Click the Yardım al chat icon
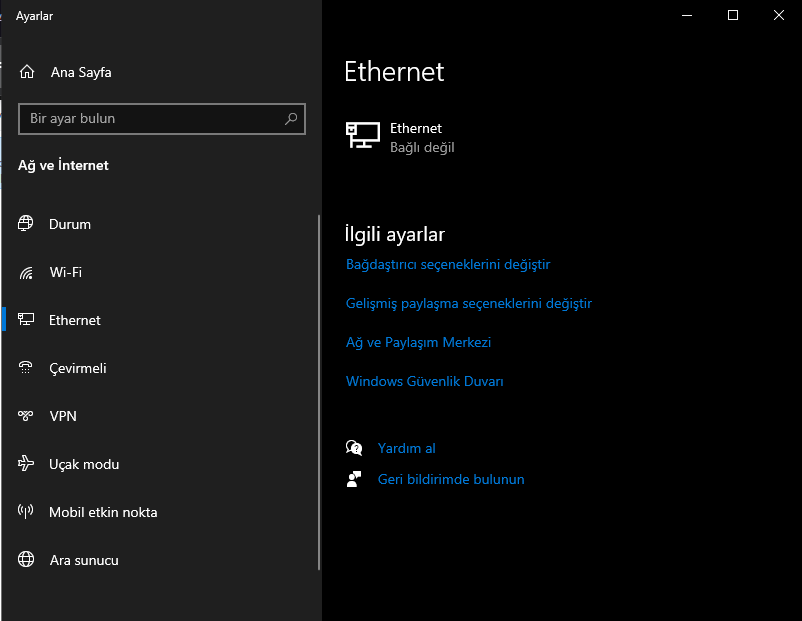This screenshot has width=802, height=621. tap(353, 448)
